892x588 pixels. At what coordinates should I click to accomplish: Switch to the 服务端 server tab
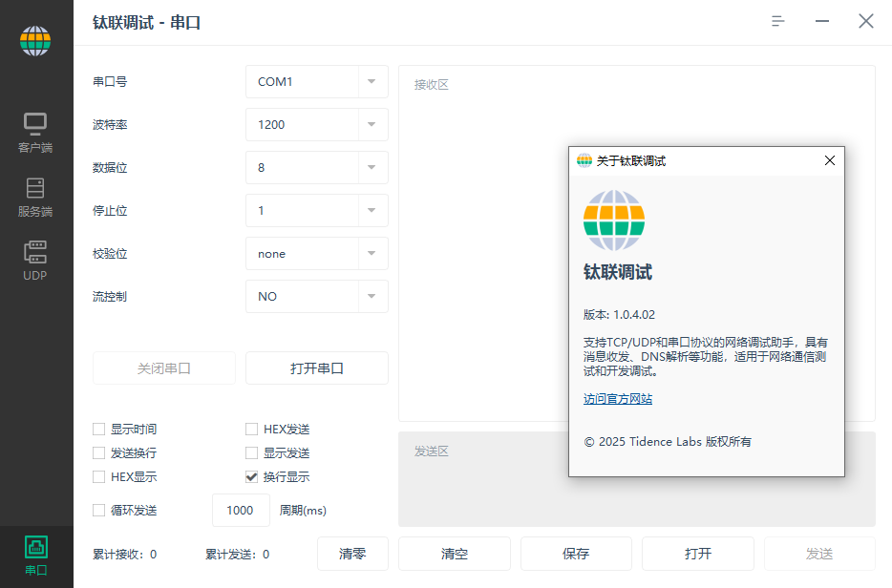[x=35, y=198]
